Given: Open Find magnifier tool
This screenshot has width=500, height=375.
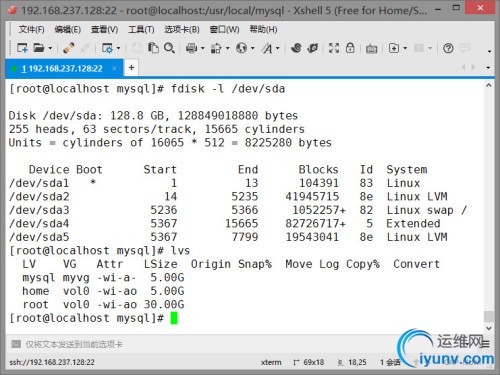Looking at the screenshot, I should [x=169, y=48].
